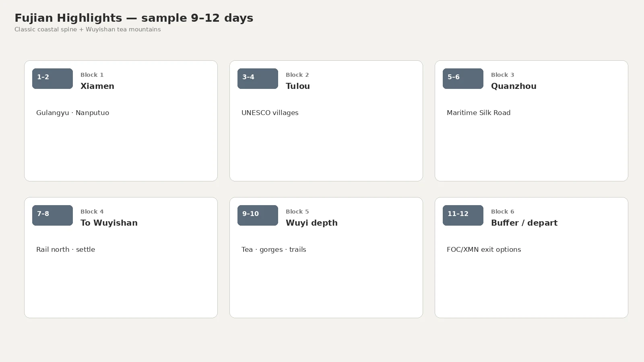Open the To Wuyishan heading

[109, 223]
